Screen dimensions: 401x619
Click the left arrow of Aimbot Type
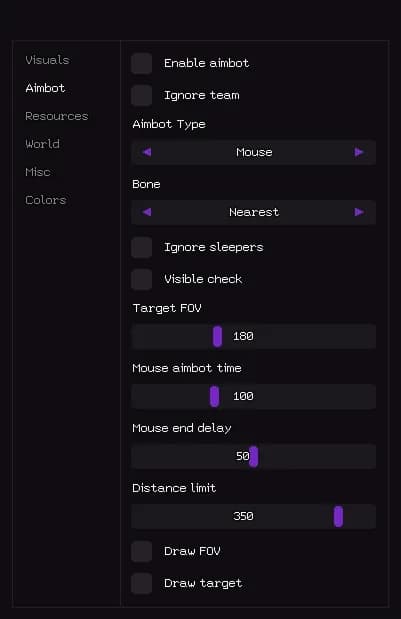(147, 152)
